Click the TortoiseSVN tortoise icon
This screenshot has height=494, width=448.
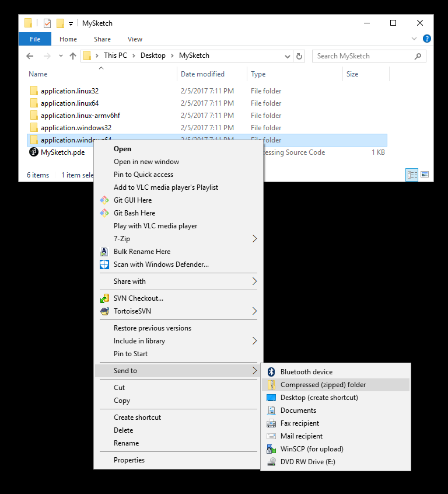point(104,311)
